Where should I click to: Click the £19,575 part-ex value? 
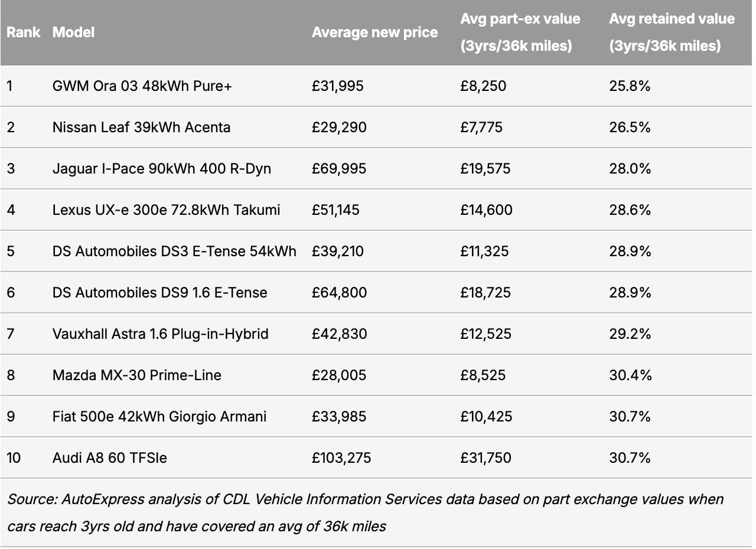pos(486,169)
